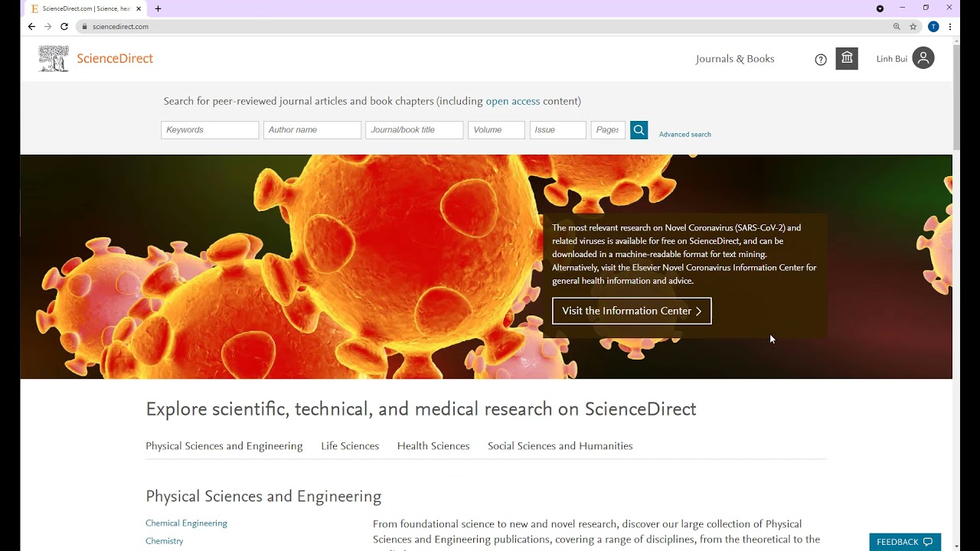Image resolution: width=980 pixels, height=551 pixels.
Task: Click the browser back arrow
Action: (31, 26)
